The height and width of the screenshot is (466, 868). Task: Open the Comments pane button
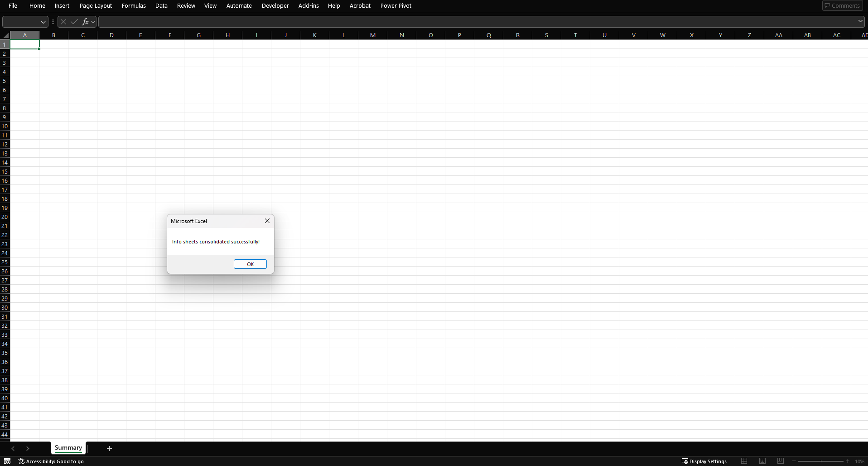click(x=842, y=5)
